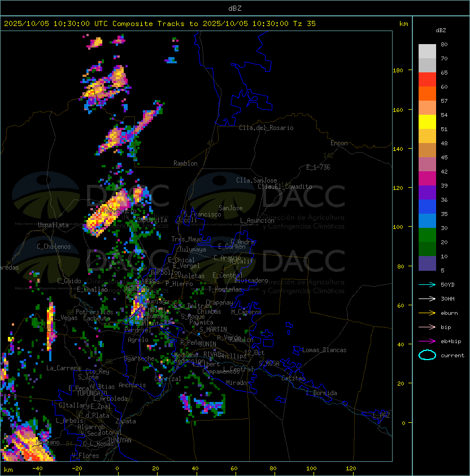Click the L_Asuncion map label
The height and width of the screenshot is (476, 470).
[x=257, y=220]
